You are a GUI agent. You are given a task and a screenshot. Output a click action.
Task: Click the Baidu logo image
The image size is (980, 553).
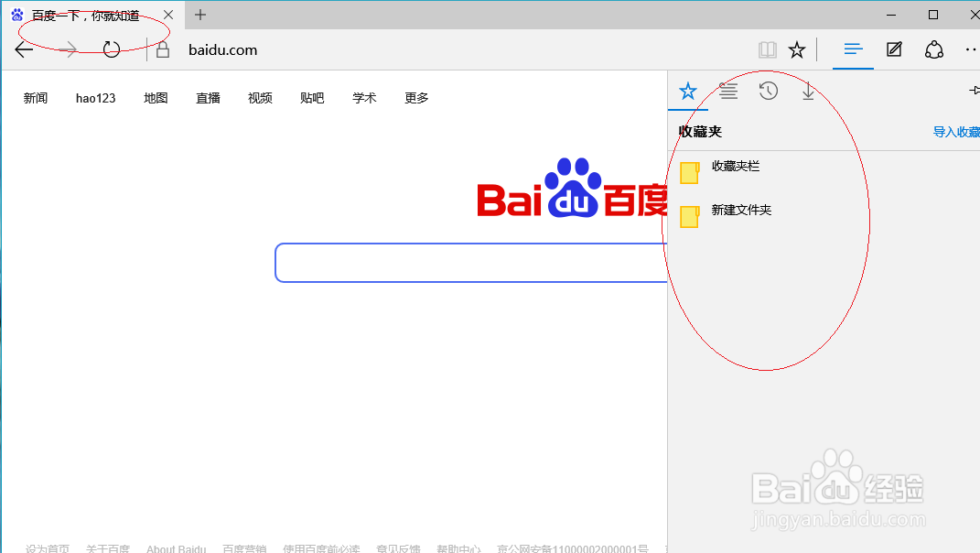click(x=572, y=188)
